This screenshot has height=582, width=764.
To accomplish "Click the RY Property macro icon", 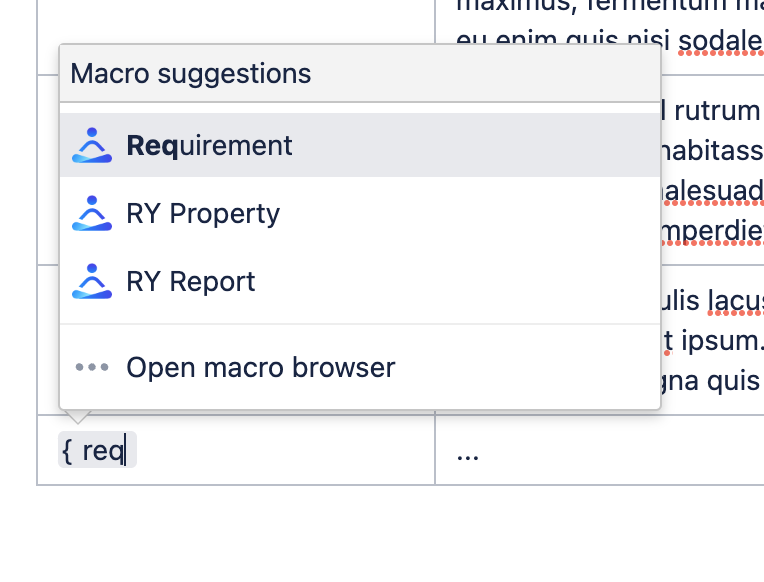I will (x=92, y=214).
